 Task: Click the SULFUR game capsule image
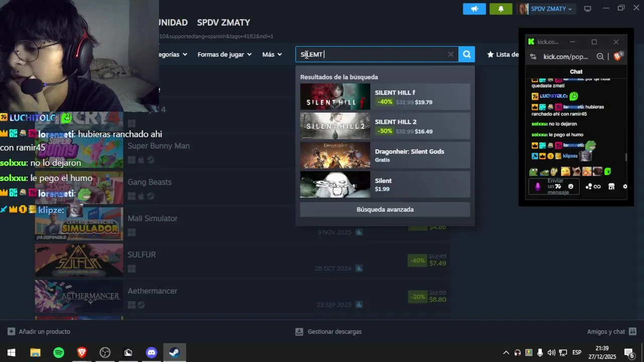pyautogui.click(x=79, y=260)
